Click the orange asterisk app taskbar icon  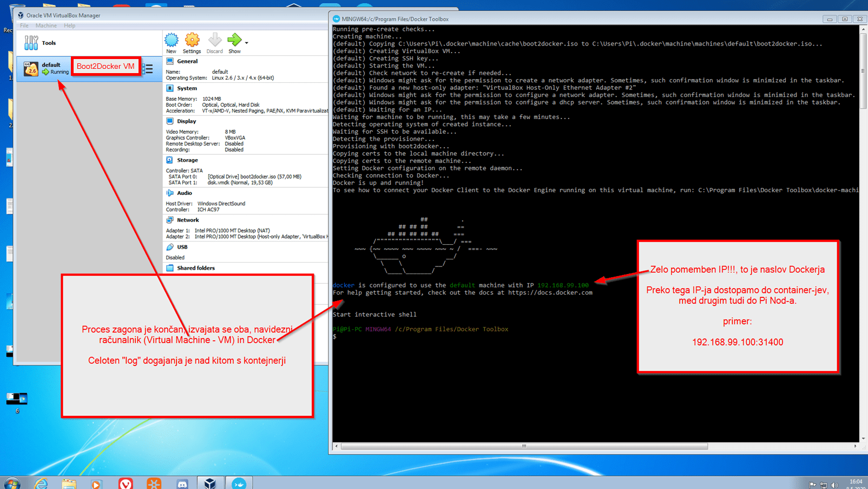[154, 484]
